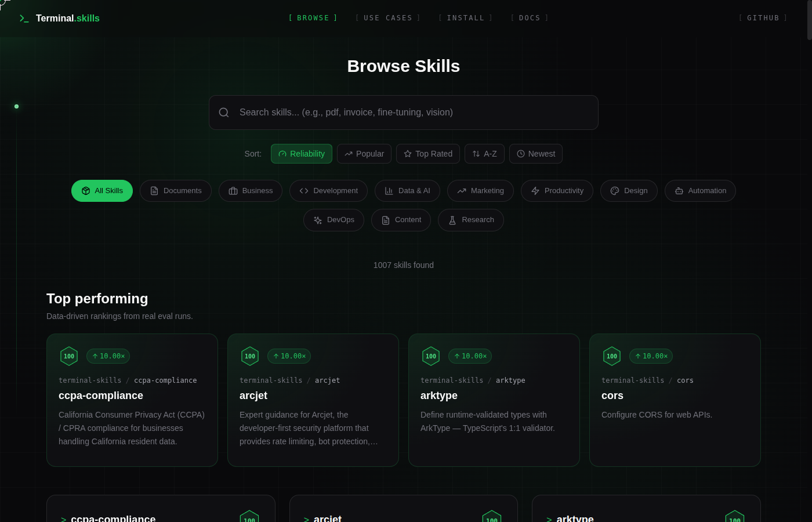
Task: Sort skills by Popular
Action: point(364,154)
